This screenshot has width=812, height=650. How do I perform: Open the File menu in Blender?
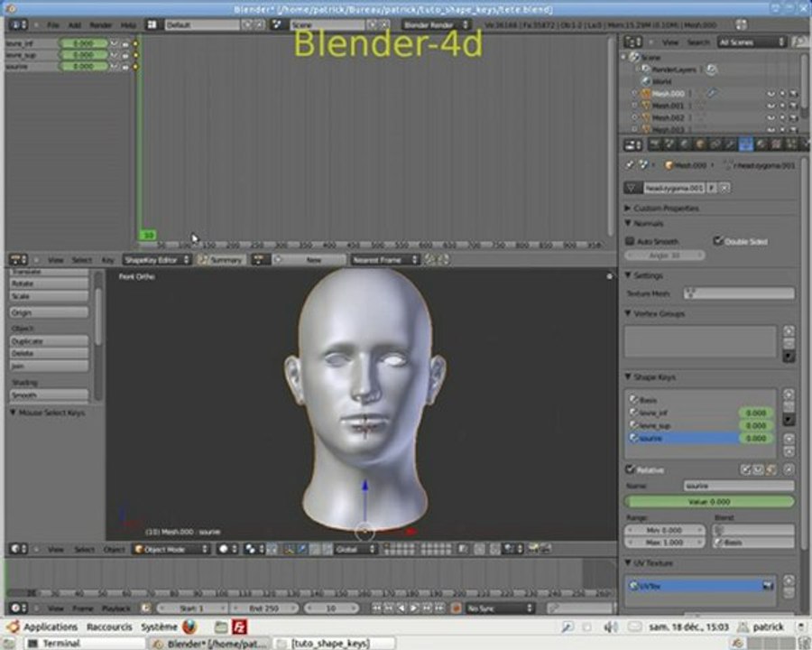pos(53,25)
